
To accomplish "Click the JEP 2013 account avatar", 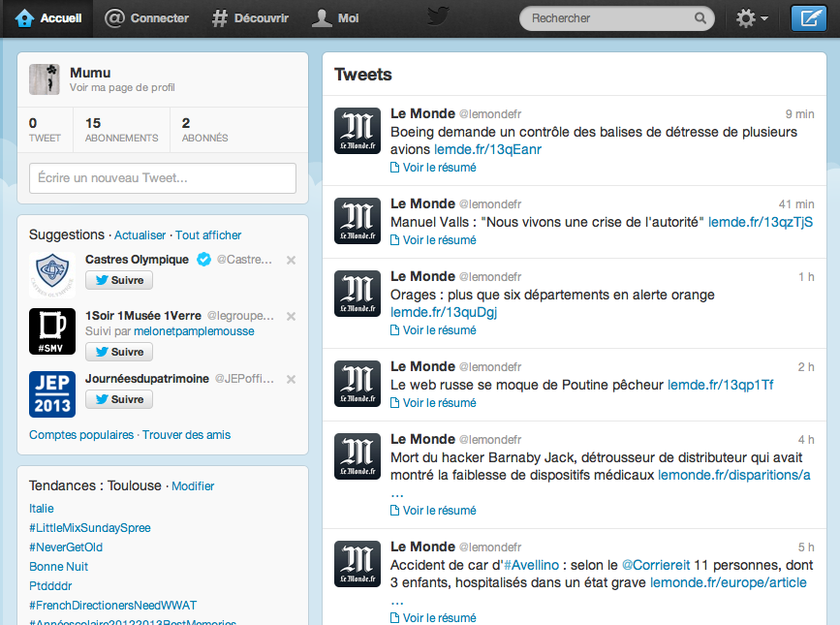I will 52,394.
